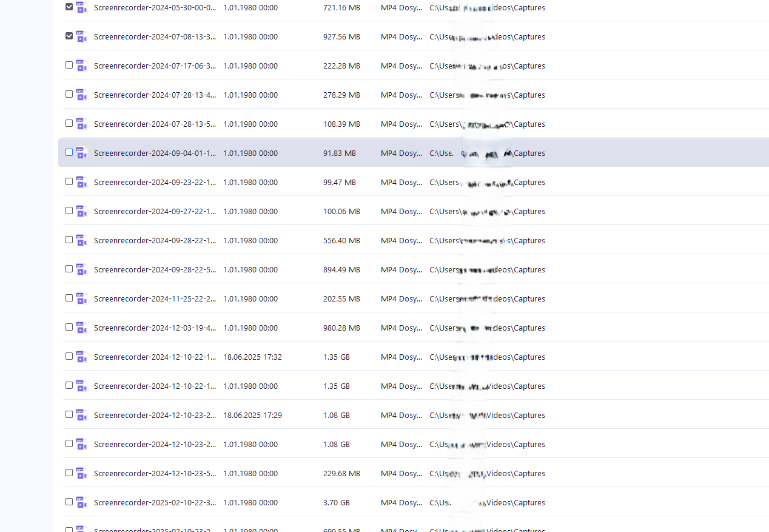Viewport: 769px width, 532px height.
Task: Select the MP4 icon beside Screenrecorder-2024-07-28-13-4
Action: pyautogui.click(x=81, y=95)
